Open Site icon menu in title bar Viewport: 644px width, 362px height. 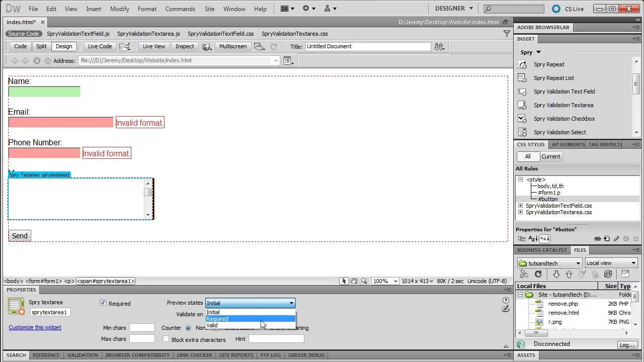click(x=330, y=9)
